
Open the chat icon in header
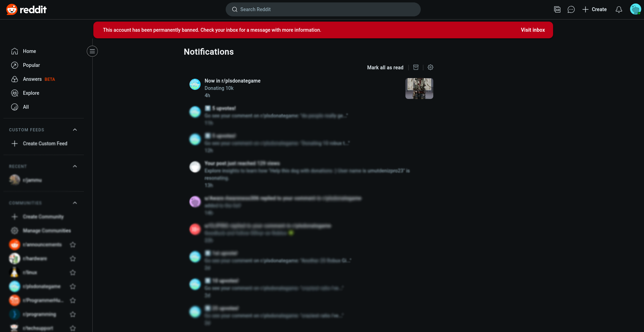coord(571,9)
